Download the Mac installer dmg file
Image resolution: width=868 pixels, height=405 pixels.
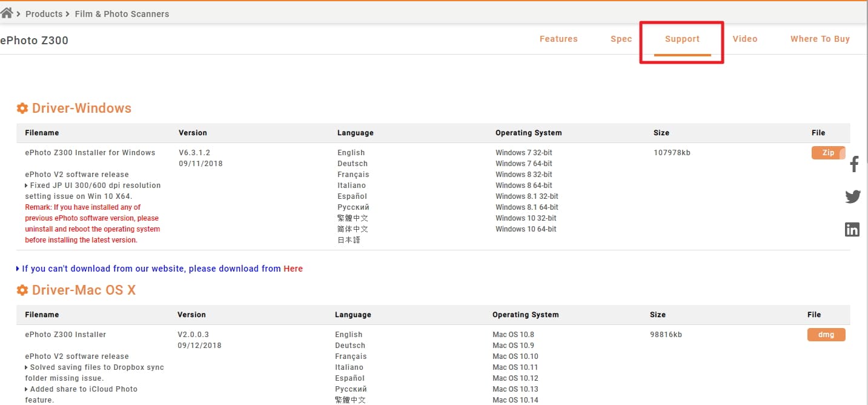pyautogui.click(x=826, y=335)
